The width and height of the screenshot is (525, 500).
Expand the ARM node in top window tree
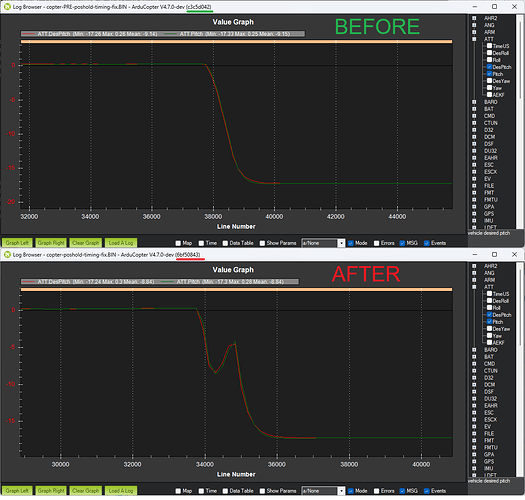click(474, 32)
